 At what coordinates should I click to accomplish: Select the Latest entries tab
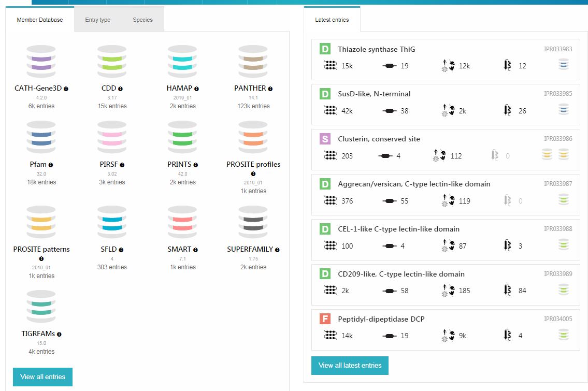click(x=332, y=20)
